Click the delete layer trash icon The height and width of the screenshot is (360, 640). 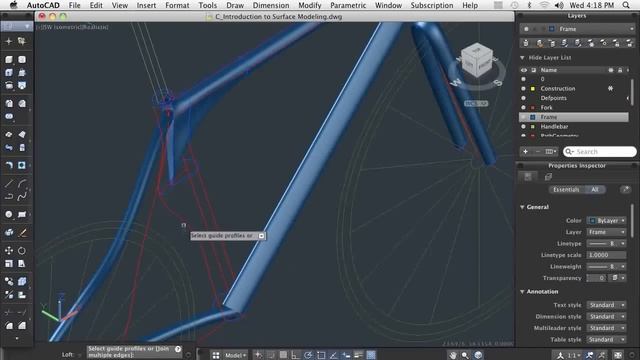coord(526,43)
